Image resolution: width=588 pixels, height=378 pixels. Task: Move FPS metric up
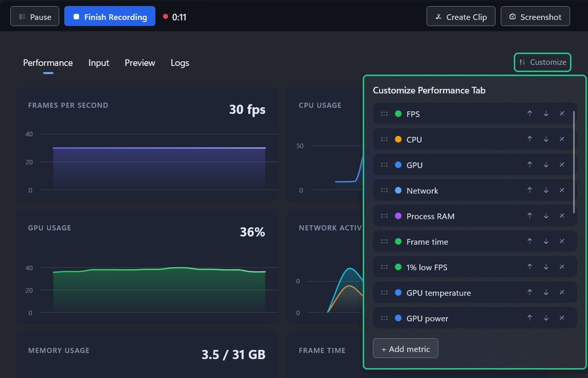pos(530,114)
